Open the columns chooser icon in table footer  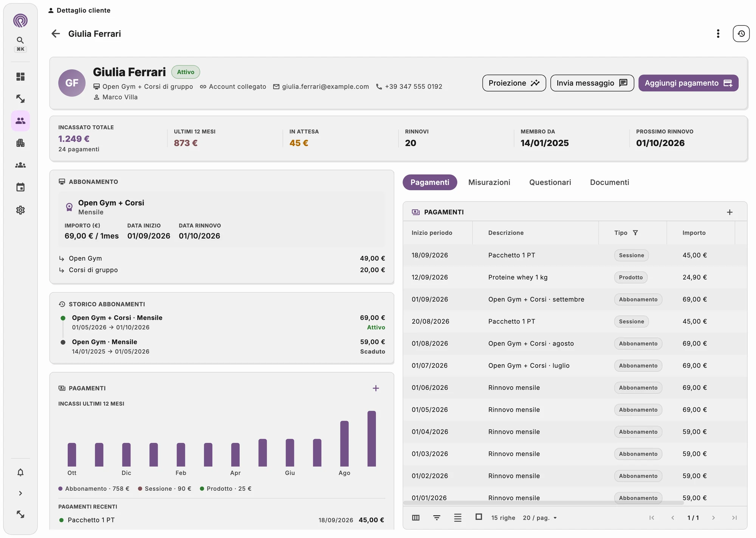(x=416, y=518)
